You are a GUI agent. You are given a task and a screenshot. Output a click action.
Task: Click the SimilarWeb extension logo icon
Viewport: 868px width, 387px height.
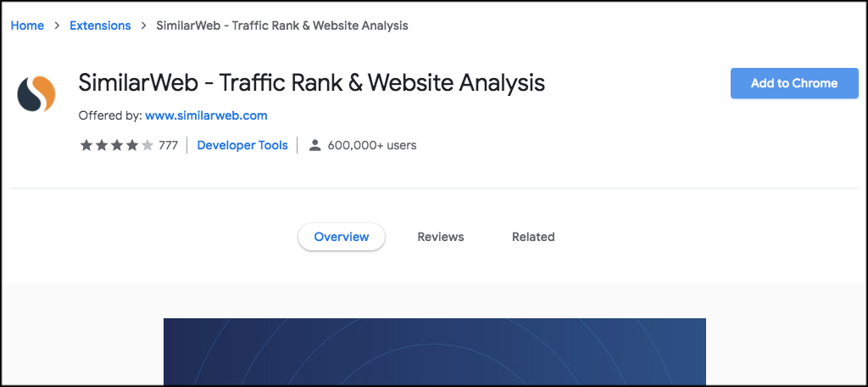(36, 93)
